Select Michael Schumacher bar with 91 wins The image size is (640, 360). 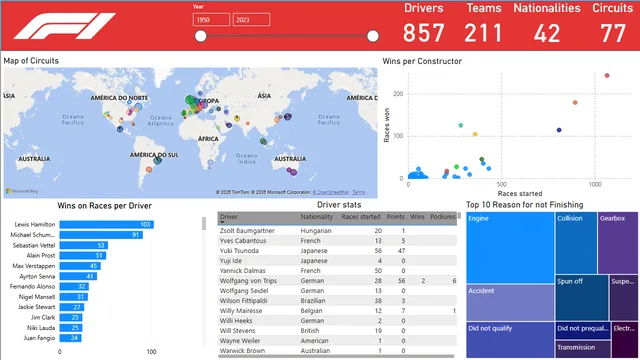coord(101,235)
